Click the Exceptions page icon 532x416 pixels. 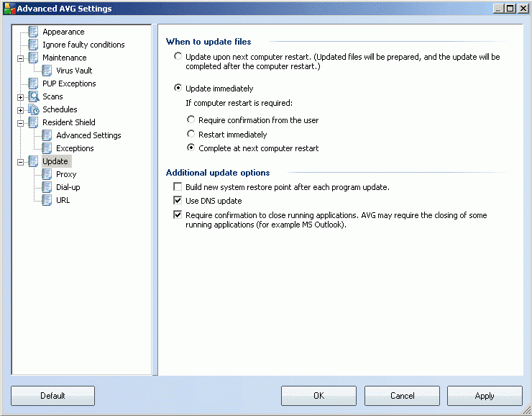click(47, 148)
